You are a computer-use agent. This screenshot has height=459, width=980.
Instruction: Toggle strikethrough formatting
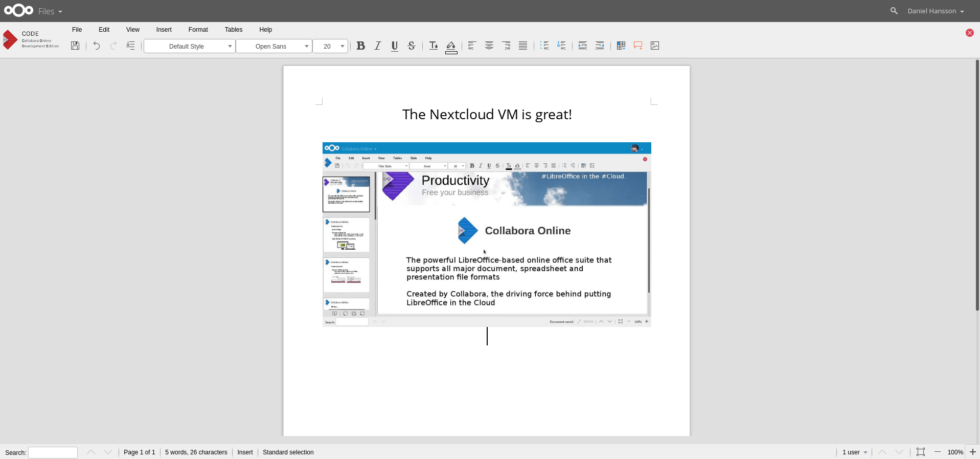click(x=412, y=46)
